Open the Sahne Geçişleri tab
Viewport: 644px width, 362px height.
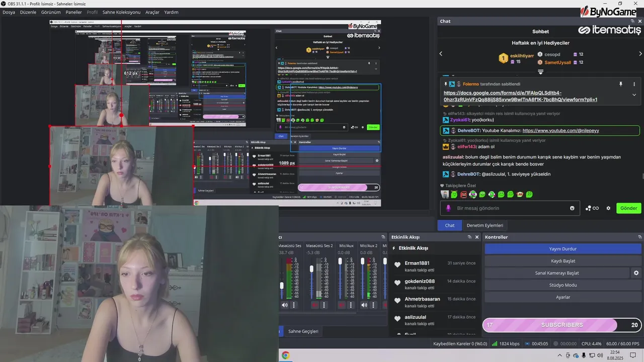pyautogui.click(x=303, y=331)
